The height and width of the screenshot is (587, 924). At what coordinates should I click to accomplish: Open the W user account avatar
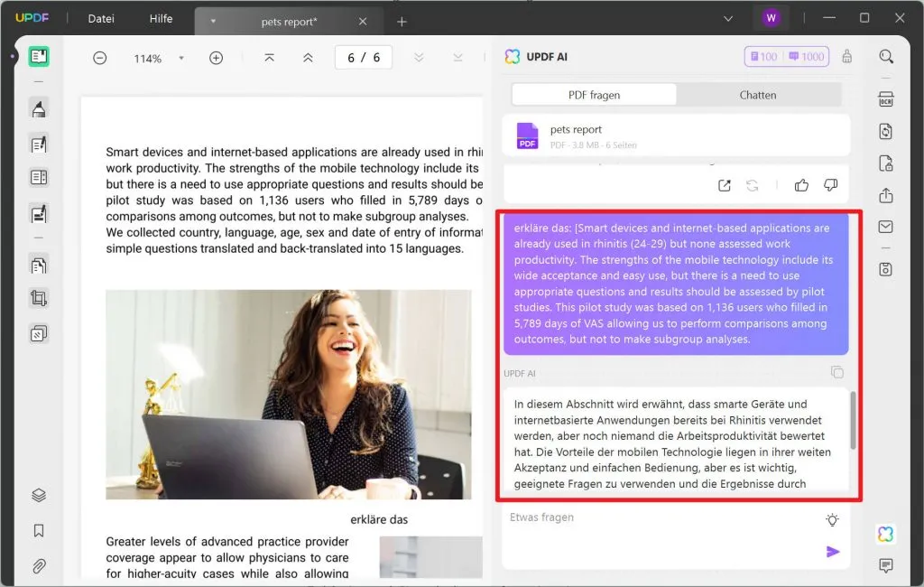click(x=771, y=18)
